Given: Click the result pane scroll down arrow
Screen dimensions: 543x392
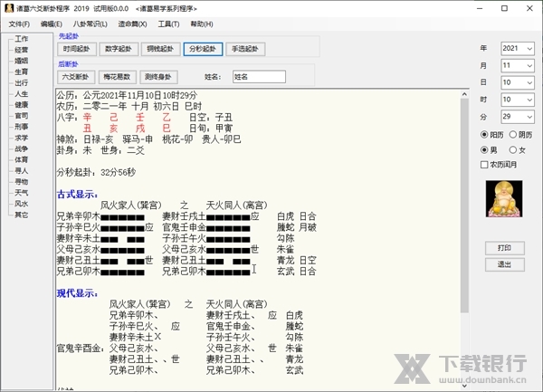Looking at the screenshot, I should click(464, 386).
